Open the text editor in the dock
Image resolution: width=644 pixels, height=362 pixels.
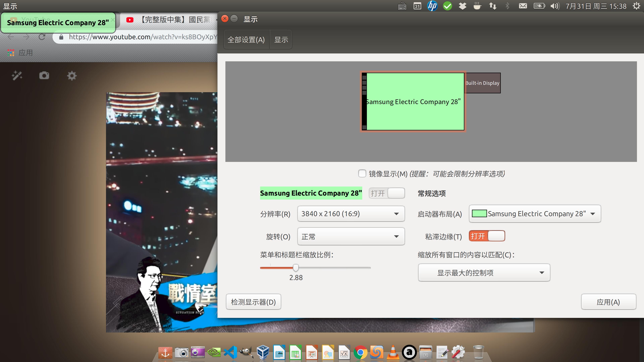443,352
